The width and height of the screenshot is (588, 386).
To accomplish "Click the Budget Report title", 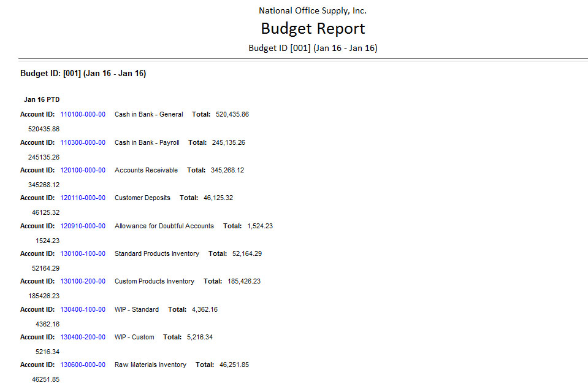I will click(x=313, y=28).
